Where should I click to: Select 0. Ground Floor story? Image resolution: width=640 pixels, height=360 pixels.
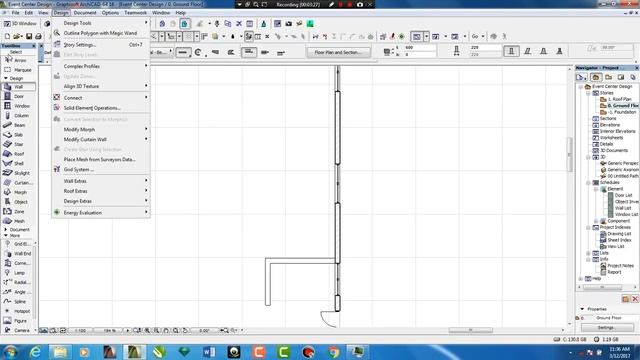click(x=619, y=106)
